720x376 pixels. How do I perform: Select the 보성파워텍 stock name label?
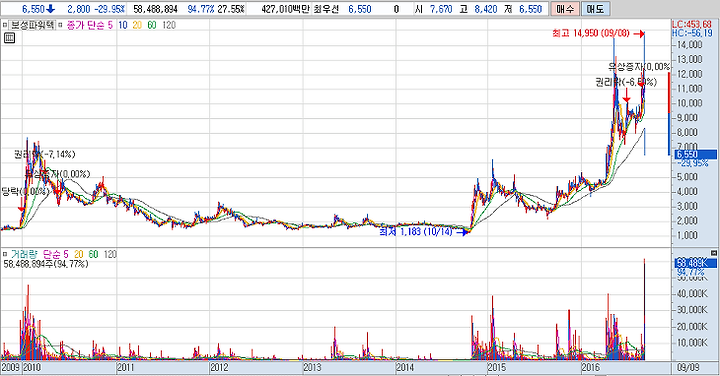(32, 25)
